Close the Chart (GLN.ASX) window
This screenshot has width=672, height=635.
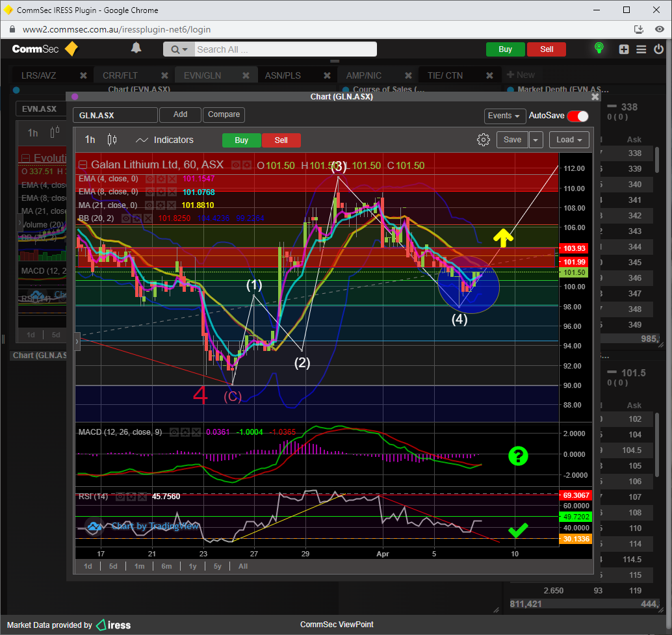pos(595,97)
